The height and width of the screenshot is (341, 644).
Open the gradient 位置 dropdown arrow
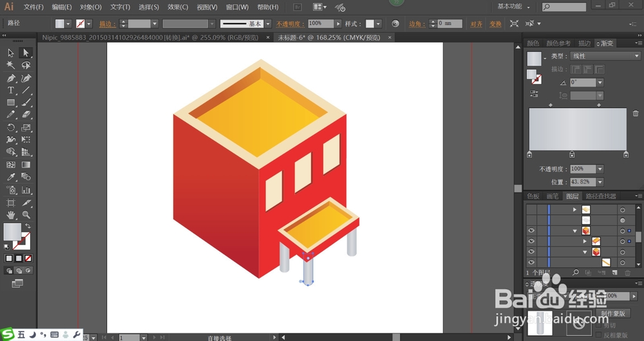600,182
